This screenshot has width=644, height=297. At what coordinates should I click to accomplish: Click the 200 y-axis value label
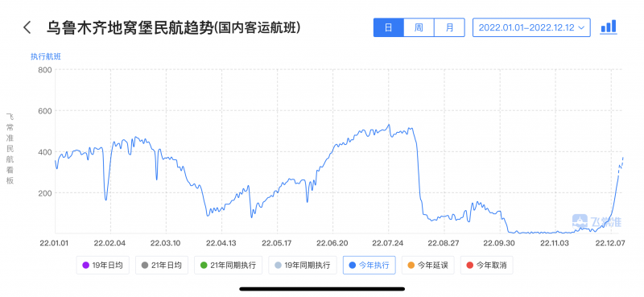(x=44, y=193)
